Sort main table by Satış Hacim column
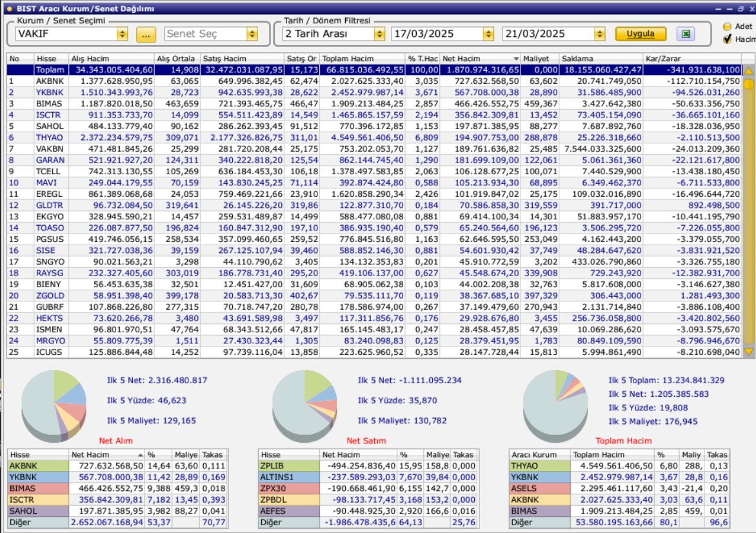Screen dimensions: 756x533 [242, 58]
